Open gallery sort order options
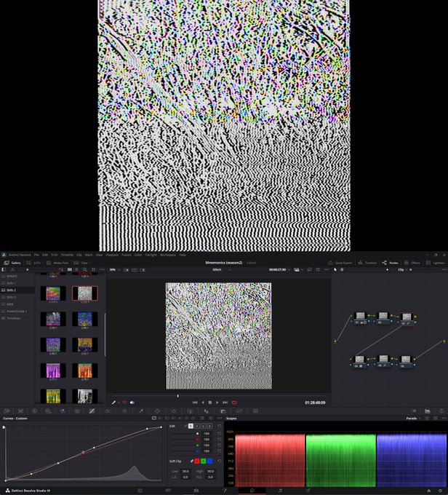The image size is (448, 495). point(61,269)
